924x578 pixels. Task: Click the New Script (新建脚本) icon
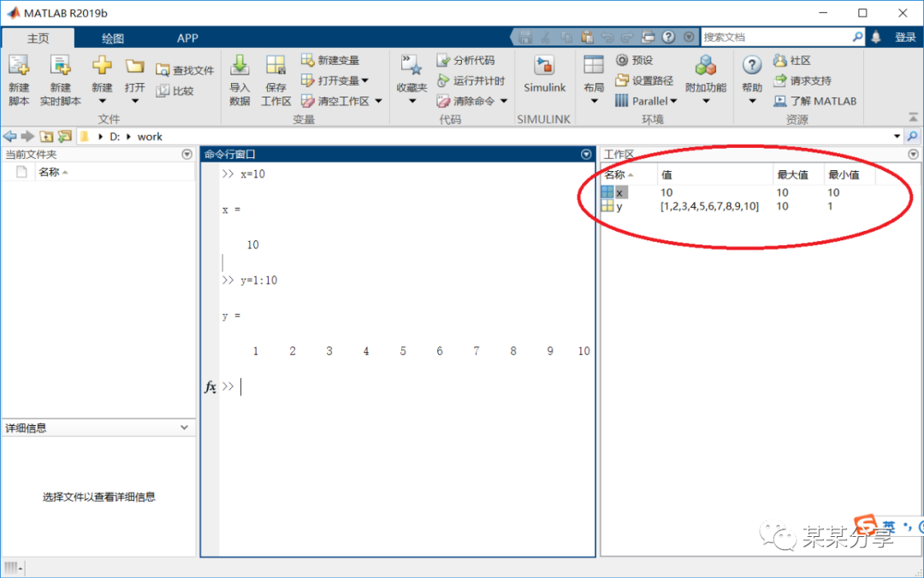(19, 65)
